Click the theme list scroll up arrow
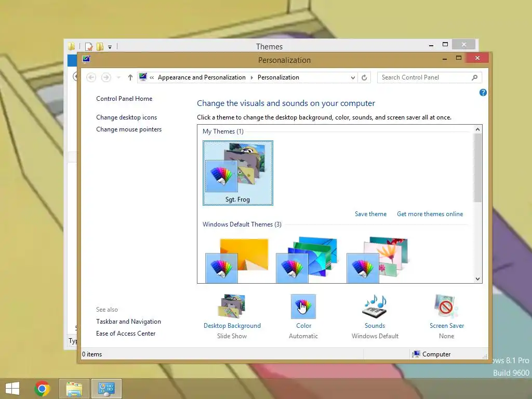The image size is (532, 399). point(478,129)
